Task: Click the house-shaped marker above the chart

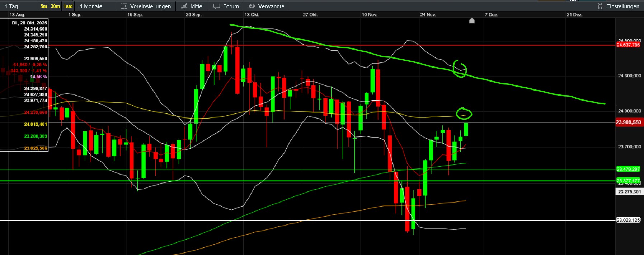Action: [x=472, y=21]
